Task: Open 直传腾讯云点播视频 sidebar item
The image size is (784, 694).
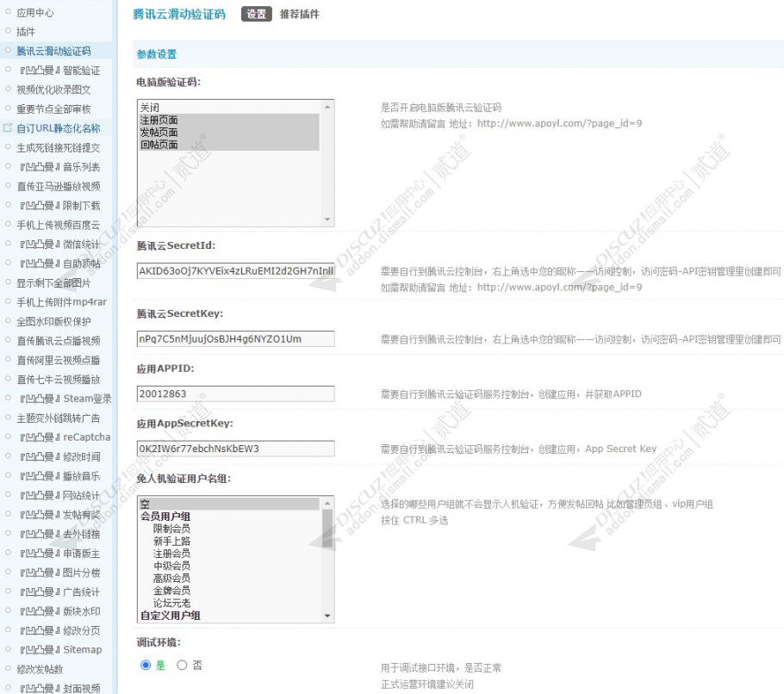Action: point(59,341)
